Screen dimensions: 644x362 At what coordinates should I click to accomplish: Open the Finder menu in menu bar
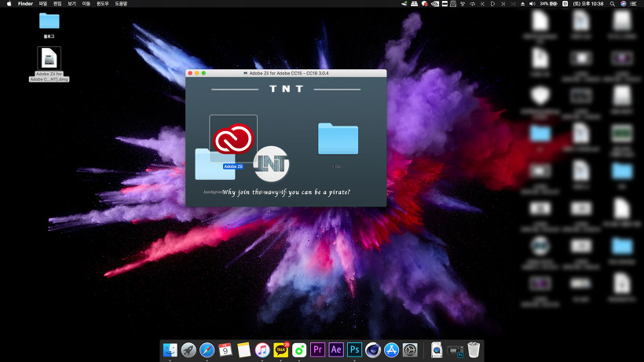pyautogui.click(x=25, y=4)
